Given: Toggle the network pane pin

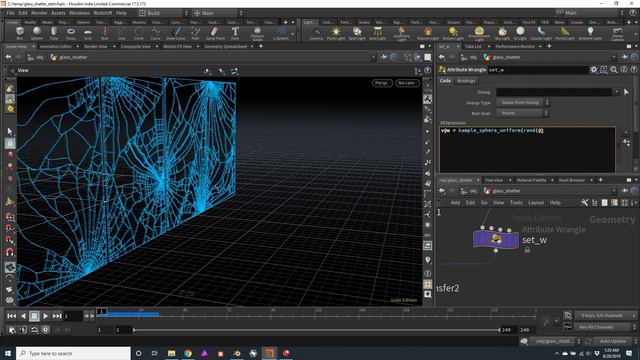Looking at the screenshot, I should 624,191.
